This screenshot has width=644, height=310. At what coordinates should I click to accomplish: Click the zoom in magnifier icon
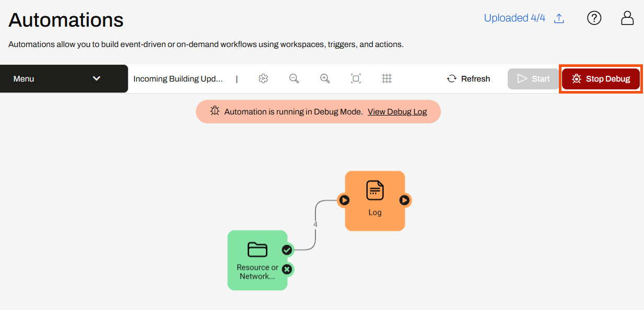[x=325, y=78]
